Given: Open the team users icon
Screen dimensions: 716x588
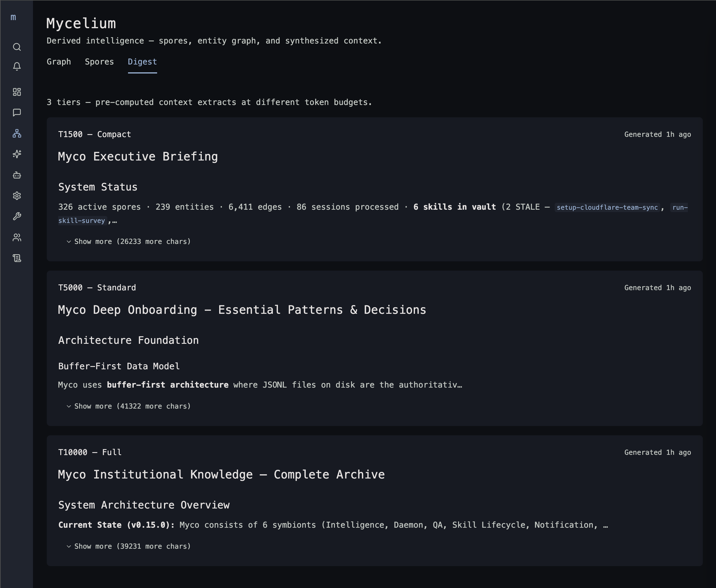Looking at the screenshot, I should [16, 237].
